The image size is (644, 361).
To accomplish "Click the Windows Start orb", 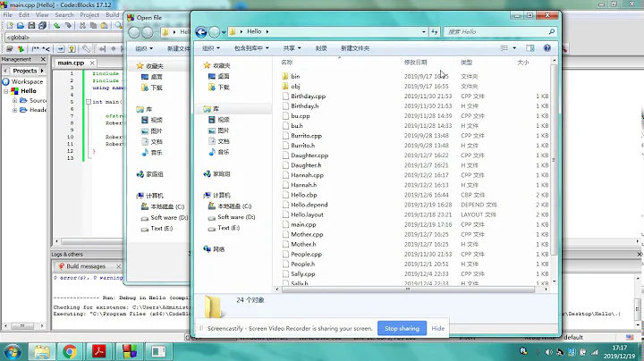I will pos(13,352).
